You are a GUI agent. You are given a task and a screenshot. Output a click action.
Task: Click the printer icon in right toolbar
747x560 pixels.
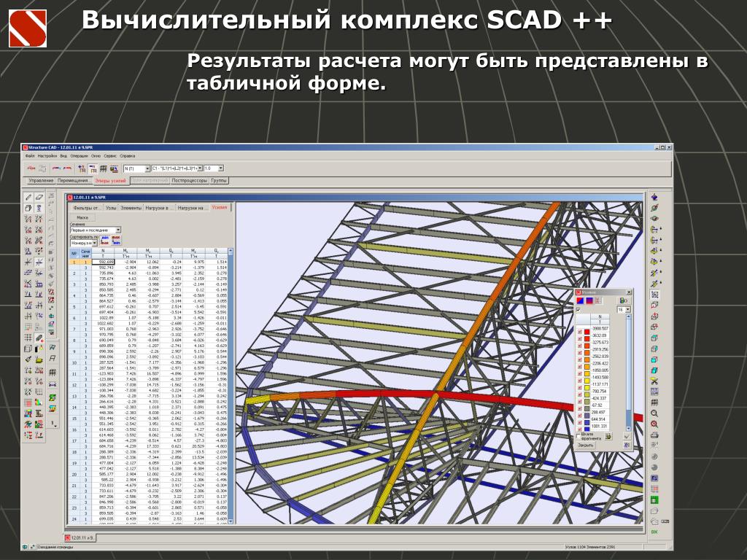coord(654,435)
